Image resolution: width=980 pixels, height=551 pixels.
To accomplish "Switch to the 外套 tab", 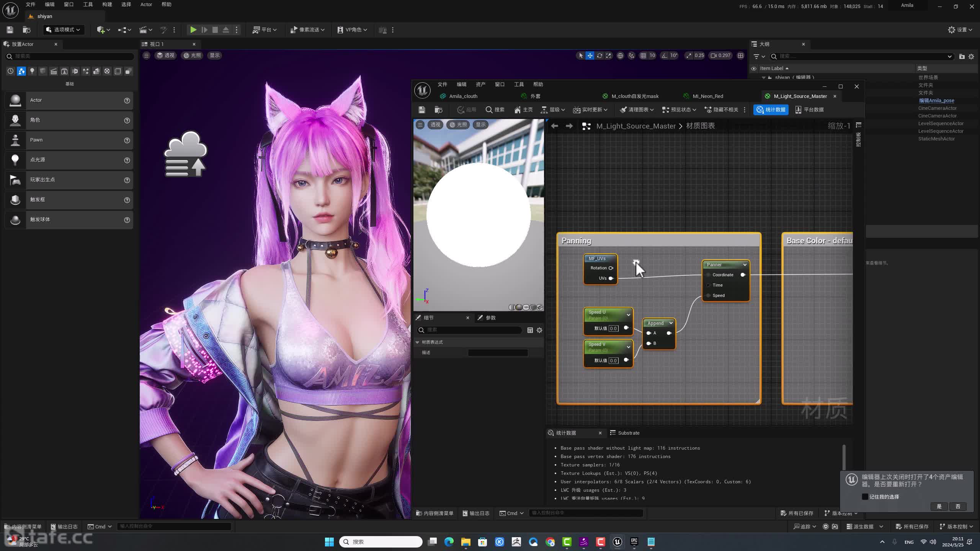I will click(x=535, y=96).
